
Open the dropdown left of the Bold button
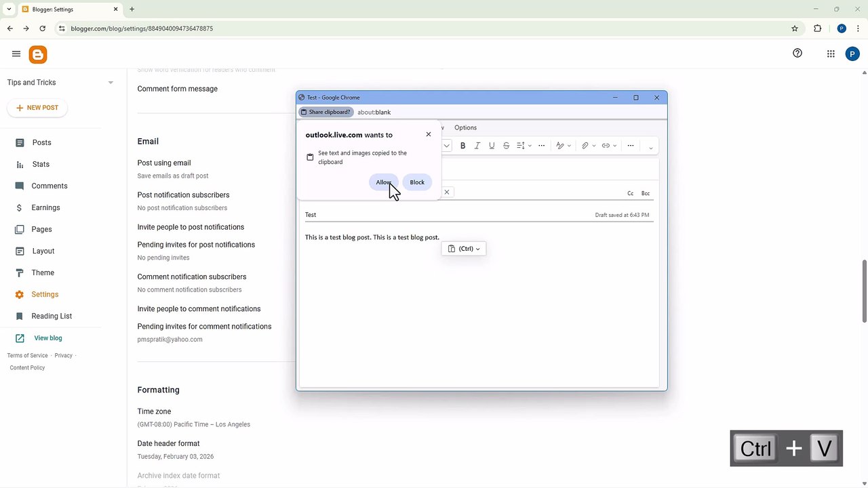[447, 146]
